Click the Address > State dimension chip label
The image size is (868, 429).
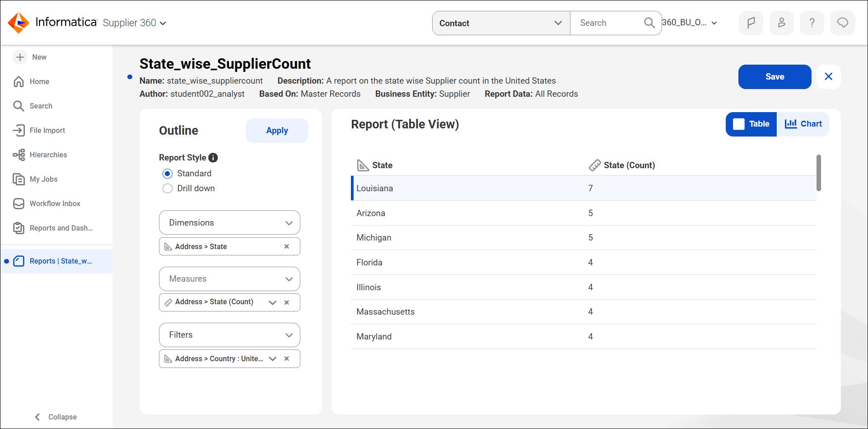pos(201,246)
